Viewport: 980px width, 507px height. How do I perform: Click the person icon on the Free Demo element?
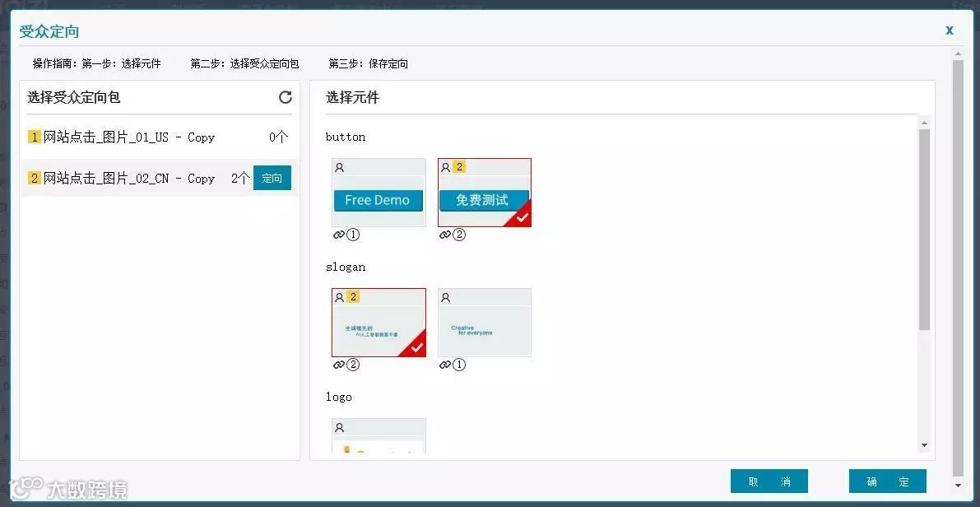coord(340,167)
